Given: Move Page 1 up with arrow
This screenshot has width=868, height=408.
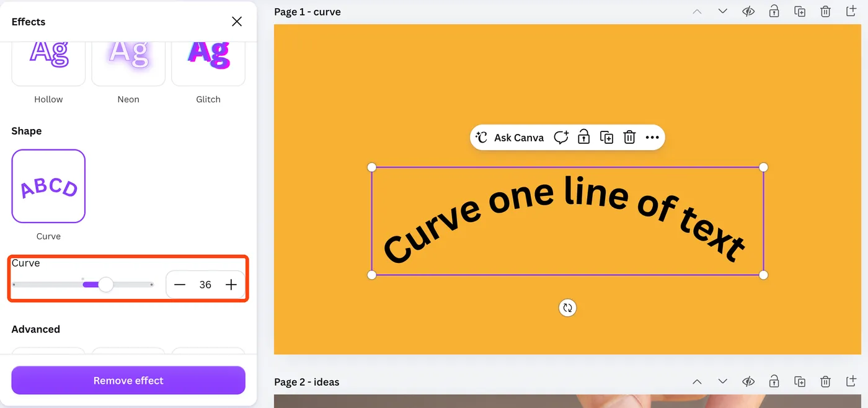Looking at the screenshot, I should click(x=697, y=12).
